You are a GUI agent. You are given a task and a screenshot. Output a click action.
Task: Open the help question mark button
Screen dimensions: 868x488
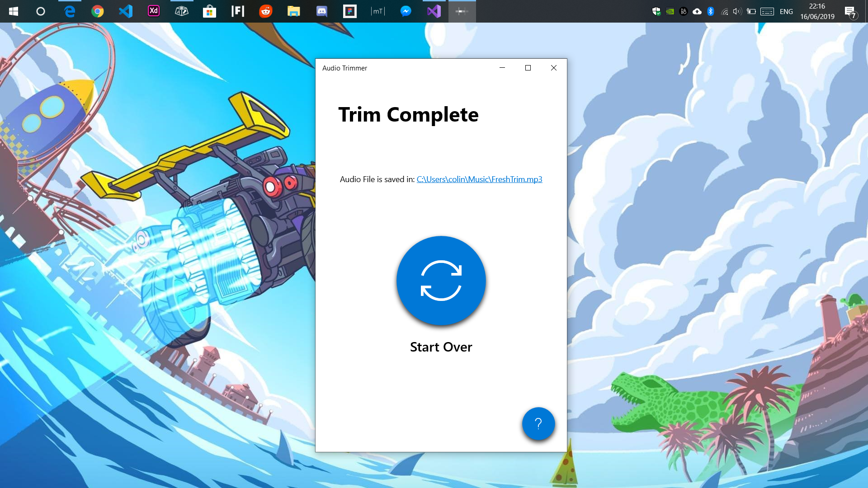coord(538,423)
